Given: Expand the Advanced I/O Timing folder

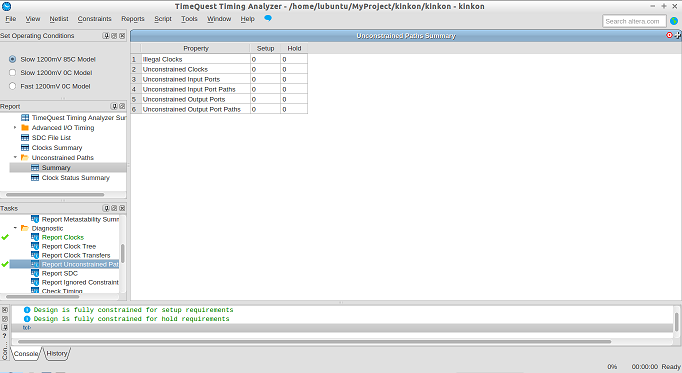Looking at the screenshot, I should click(15, 127).
